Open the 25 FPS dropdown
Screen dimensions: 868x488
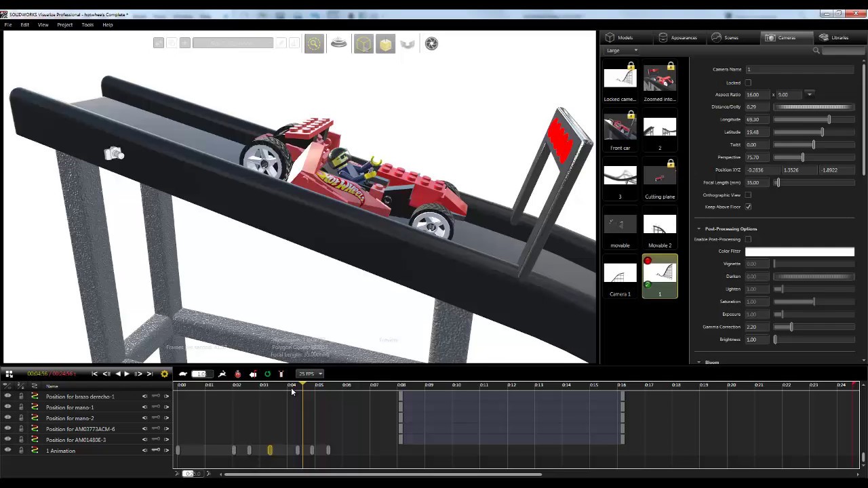(311, 373)
